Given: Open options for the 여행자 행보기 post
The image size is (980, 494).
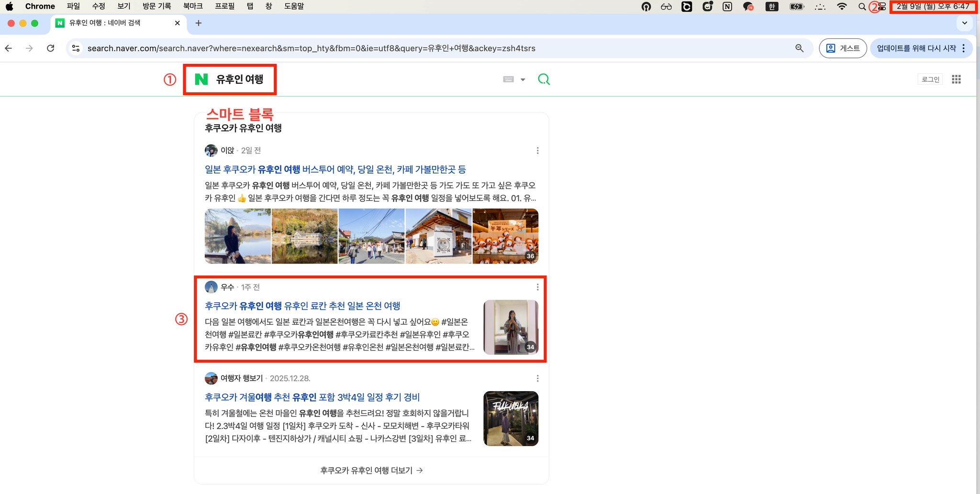Looking at the screenshot, I should pyautogui.click(x=537, y=378).
